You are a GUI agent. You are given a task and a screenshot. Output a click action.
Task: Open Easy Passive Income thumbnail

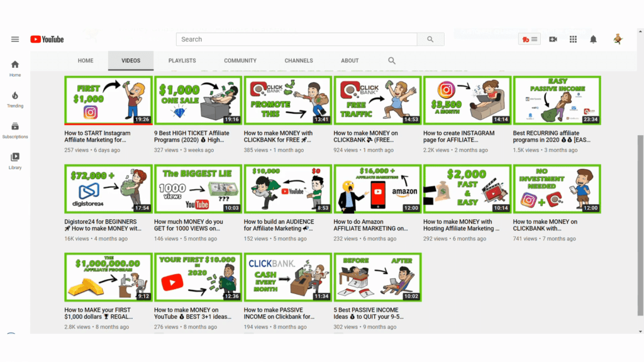pyautogui.click(x=557, y=101)
